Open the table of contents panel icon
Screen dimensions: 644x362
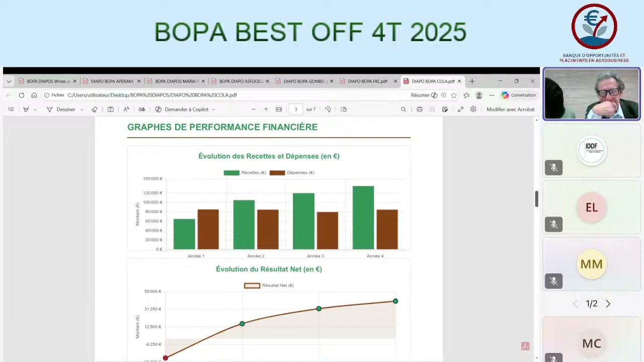(11, 109)
